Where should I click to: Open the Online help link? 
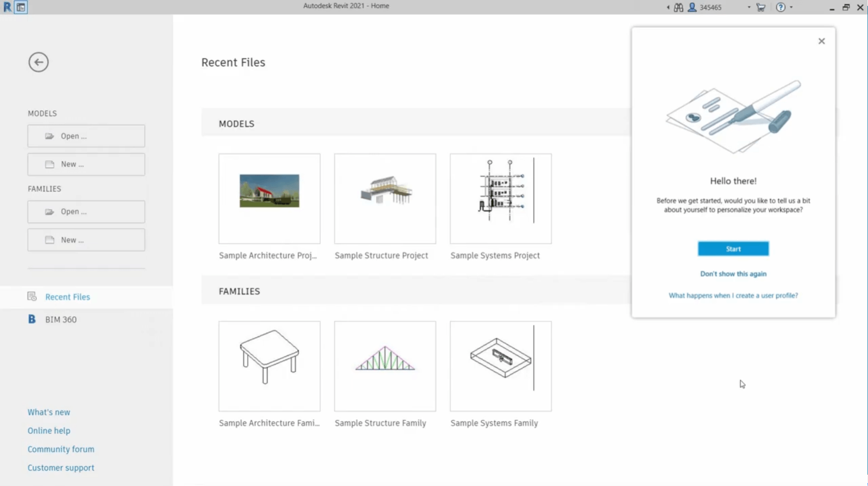point(49,431)
